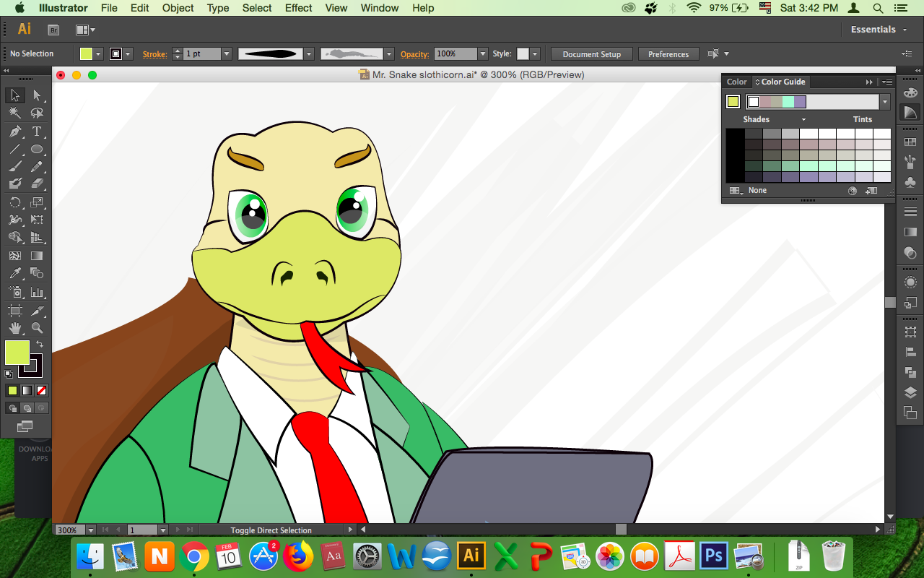924x578 pixels.
Task: Select the Line Segment tool
Action: tap(14, 150)
